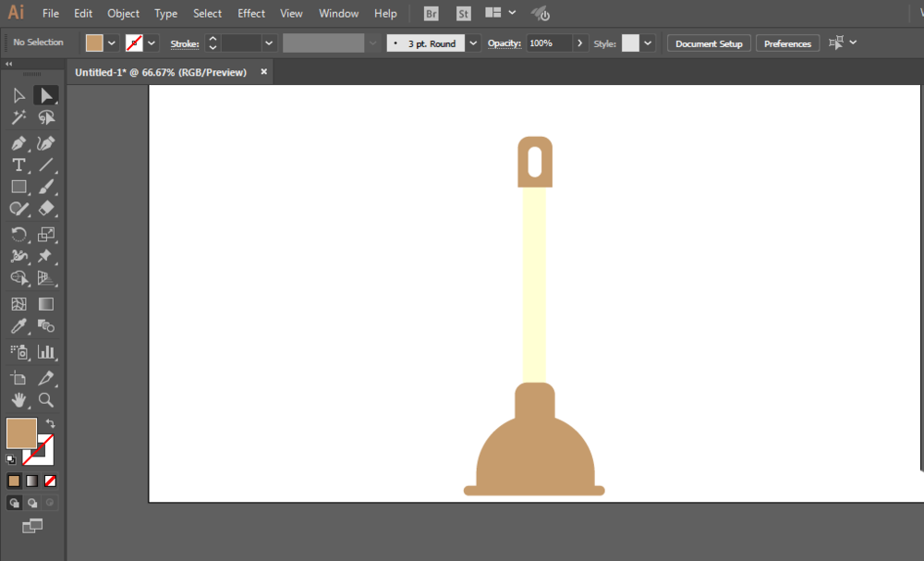
Task: Select the Hand tool
Action: [18, 400]
